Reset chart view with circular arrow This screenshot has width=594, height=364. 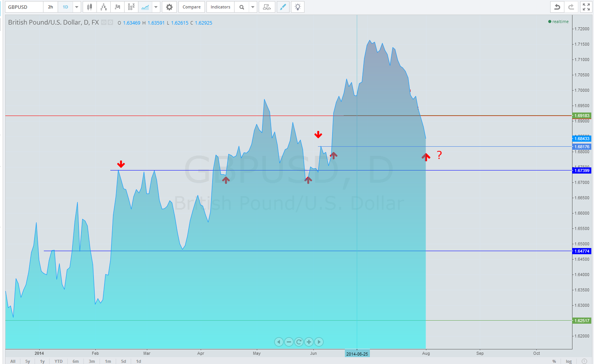click(299, 342)
